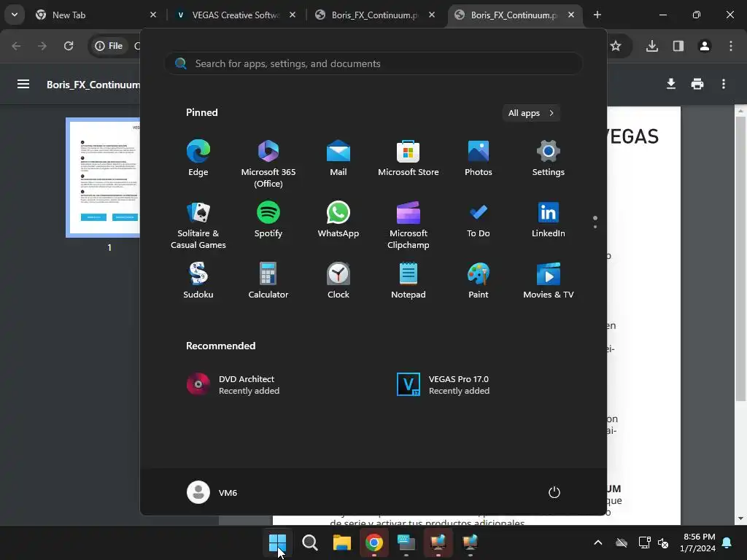Open a new Chrome tab
The width and height of the screenshot is (747, 560).
(597, 15)
